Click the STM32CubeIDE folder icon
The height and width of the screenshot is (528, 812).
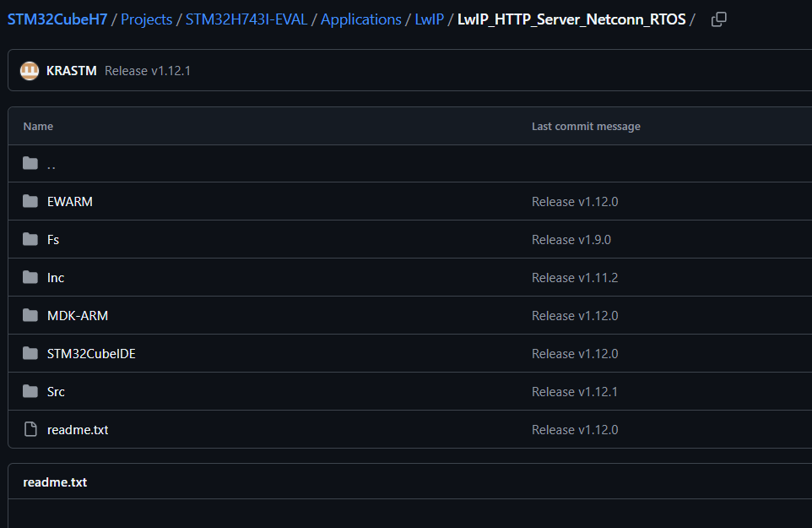click(30, 353)
